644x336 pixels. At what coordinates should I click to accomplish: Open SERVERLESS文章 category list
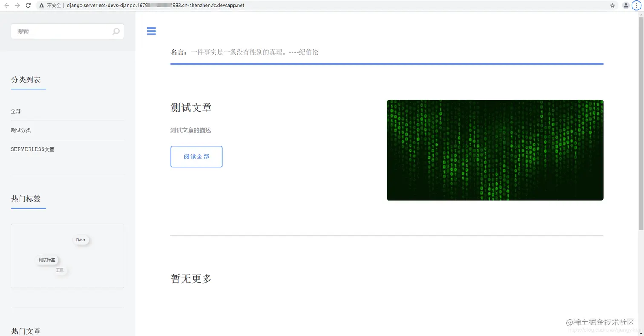pos(33,149)
